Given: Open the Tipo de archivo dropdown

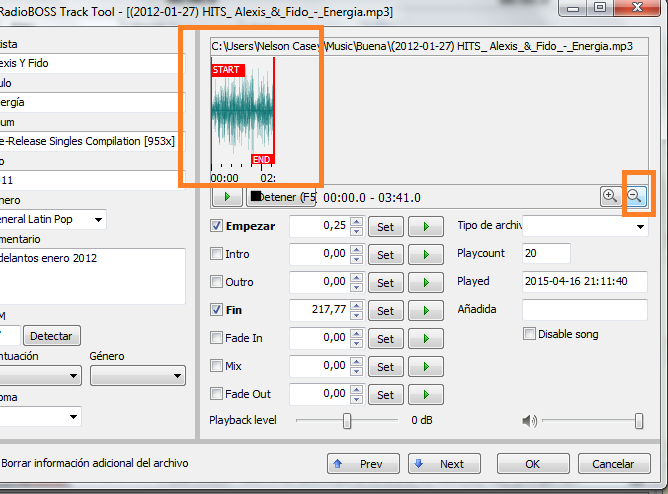Looking at the screenshot, I should 585,226.
